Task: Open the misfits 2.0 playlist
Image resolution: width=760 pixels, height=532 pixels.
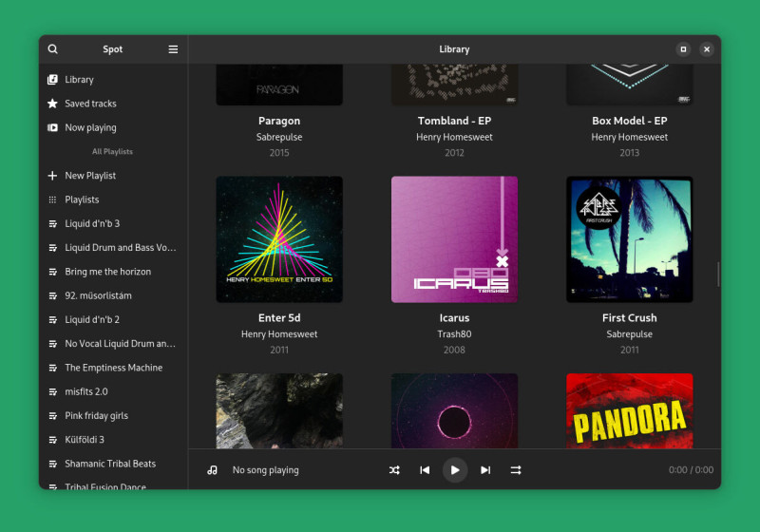Action: tap(112, 391)
